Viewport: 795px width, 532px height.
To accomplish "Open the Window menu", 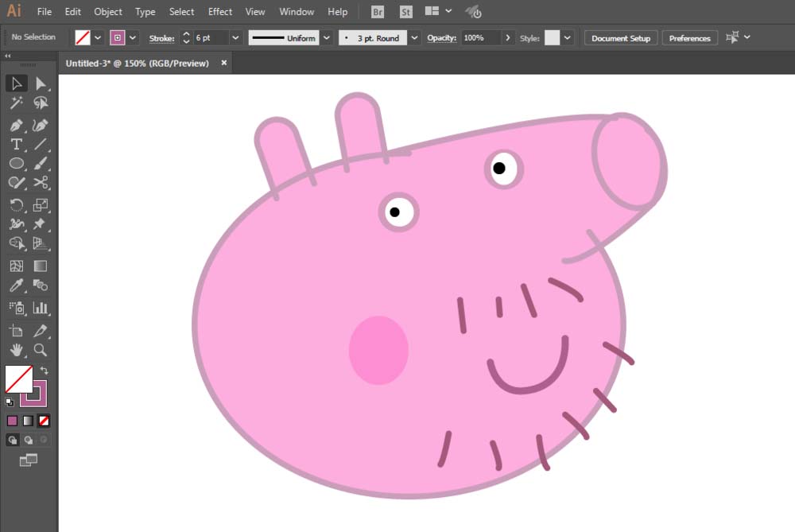I will (297, 12).
